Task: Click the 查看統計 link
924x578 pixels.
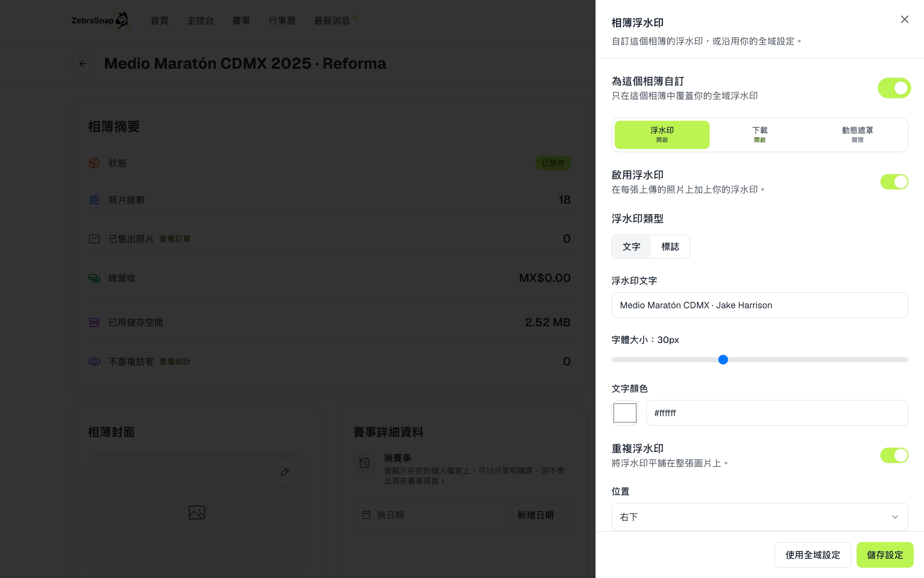Action: [x=175, y=362]
